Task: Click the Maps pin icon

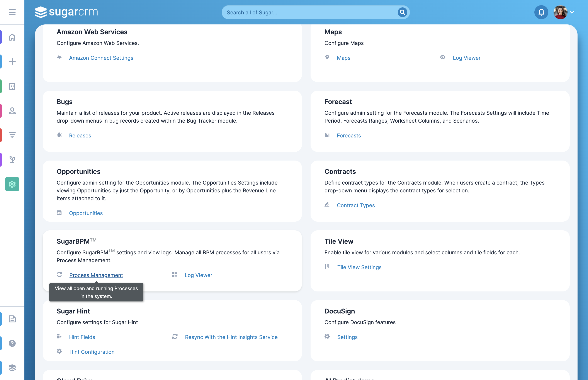Action: point(327,57)
